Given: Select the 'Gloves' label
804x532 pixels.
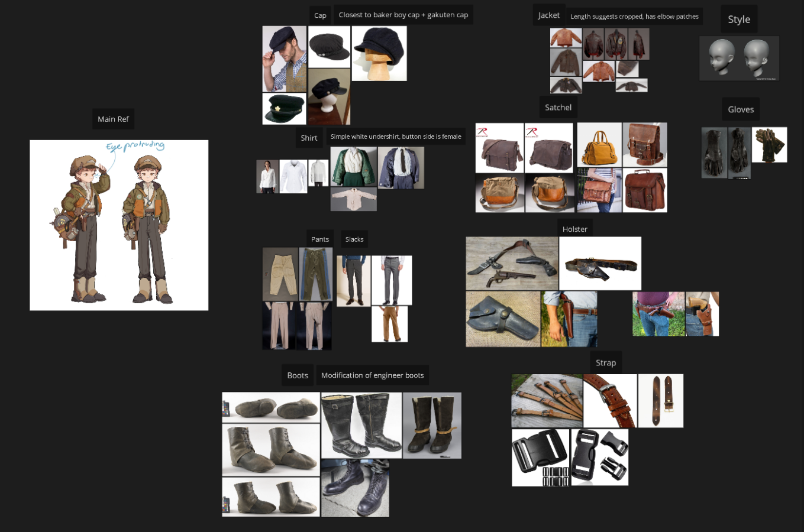Looking at the screenshot, I should 741,109.
